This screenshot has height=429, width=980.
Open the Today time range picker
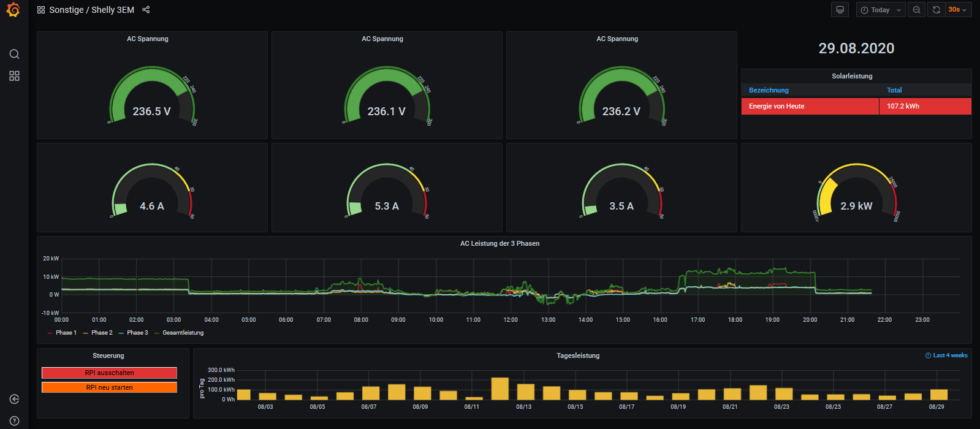click(880, 10)
